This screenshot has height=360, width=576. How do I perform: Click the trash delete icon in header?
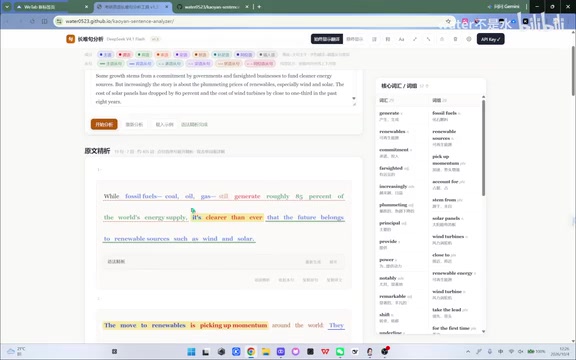[x=455, y=39]
